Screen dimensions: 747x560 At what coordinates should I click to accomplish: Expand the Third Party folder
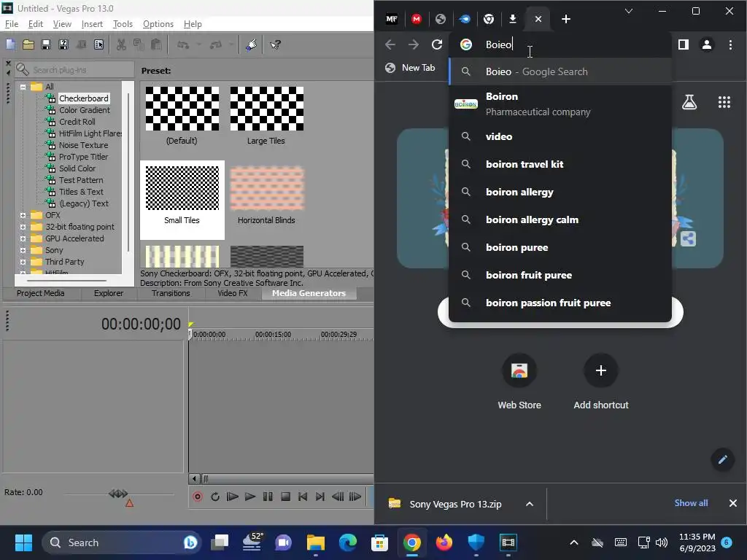(23, 262)
